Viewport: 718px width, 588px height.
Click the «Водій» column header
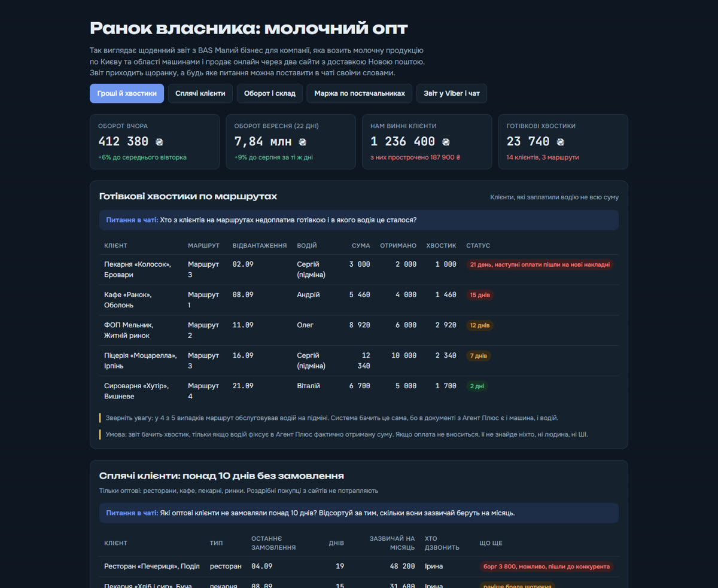(x=307, y=246)
